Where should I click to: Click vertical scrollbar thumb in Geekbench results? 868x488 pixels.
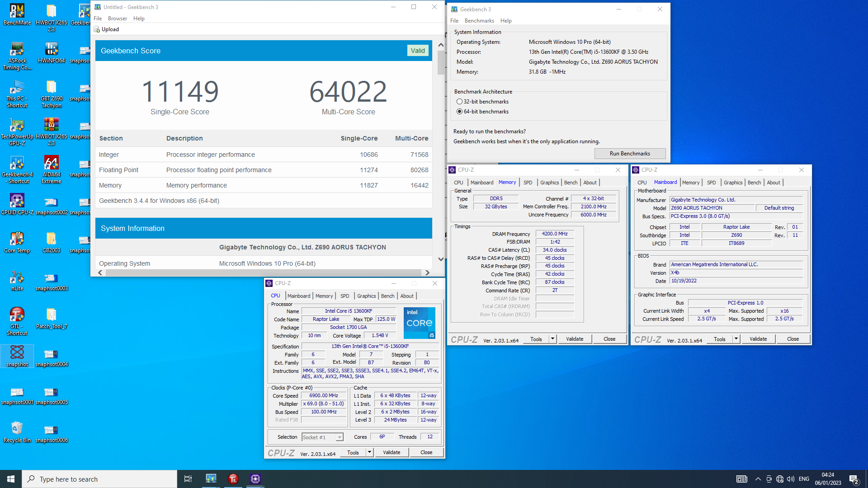441,62
